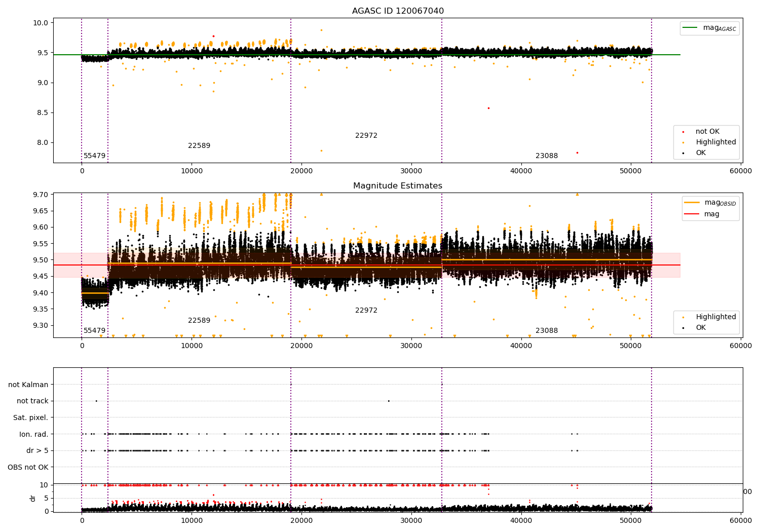Click 'Highlighted' legend entry in top plot
This screenshot has width=760, height=532.
coord(708,142)
